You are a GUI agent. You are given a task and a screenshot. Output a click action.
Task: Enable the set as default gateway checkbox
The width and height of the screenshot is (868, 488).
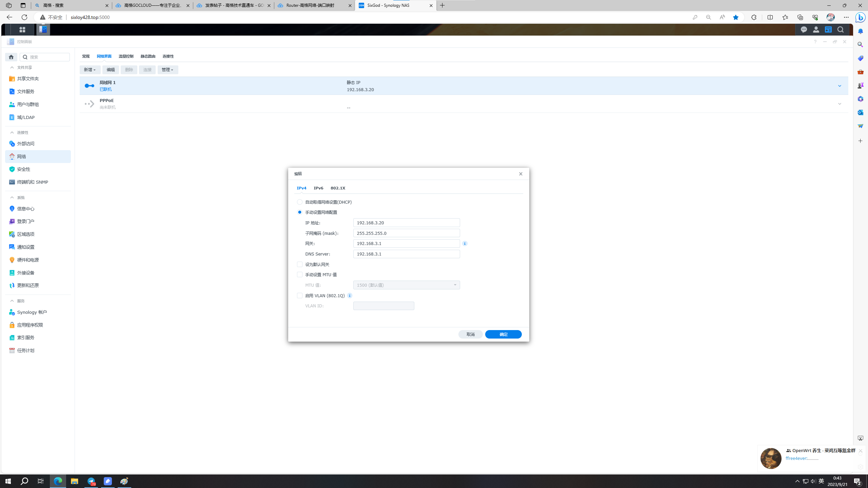coord(300,264)
